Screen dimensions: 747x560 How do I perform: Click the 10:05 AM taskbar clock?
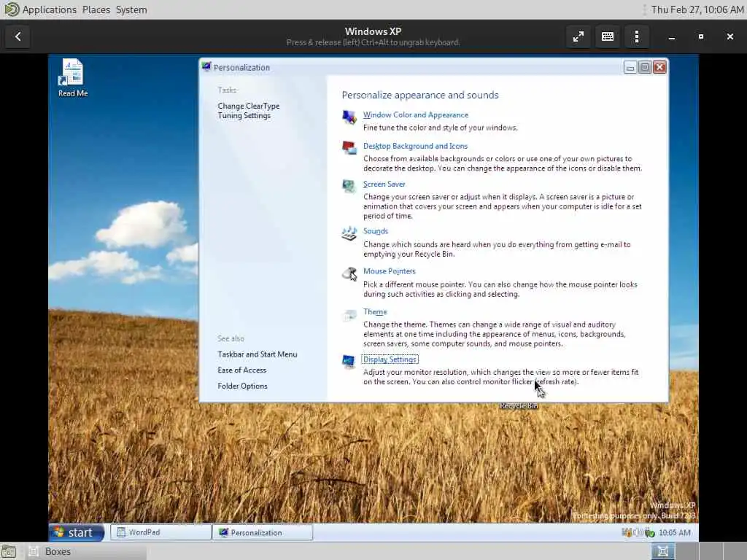(x=675, y=532)
